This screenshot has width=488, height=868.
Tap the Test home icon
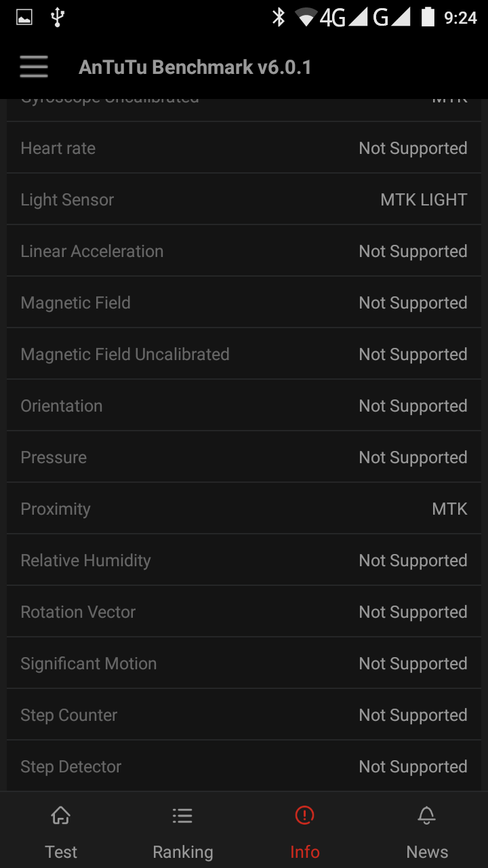pyautogui.click(x=61, y=815)
